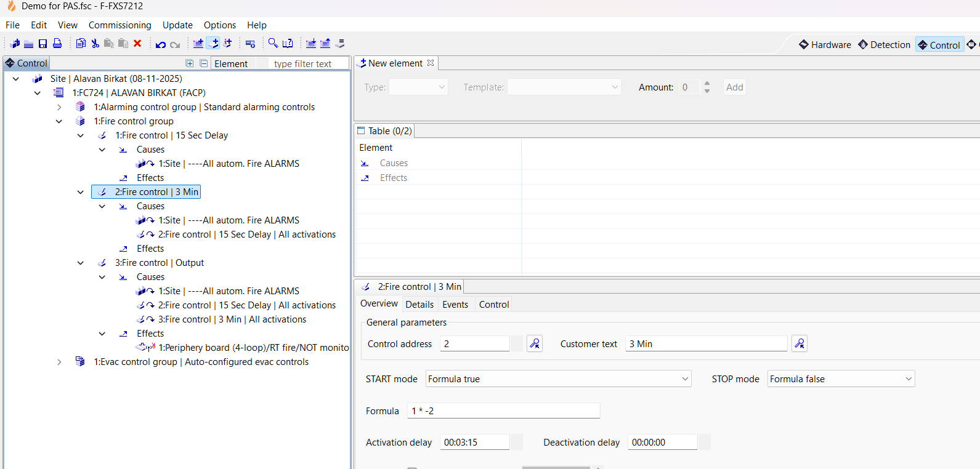Expand all tree nodes with plus icon

tap(190, 63)
